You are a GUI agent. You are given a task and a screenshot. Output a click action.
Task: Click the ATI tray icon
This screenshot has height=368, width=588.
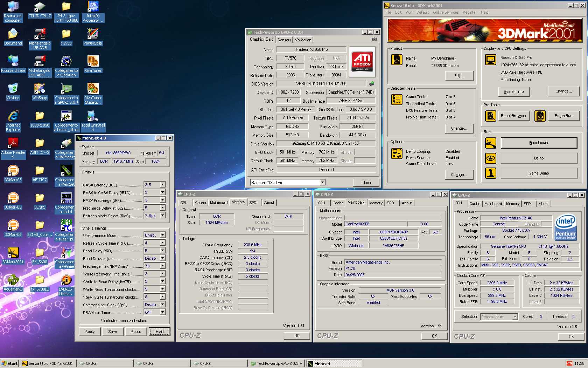click(569, 363)
